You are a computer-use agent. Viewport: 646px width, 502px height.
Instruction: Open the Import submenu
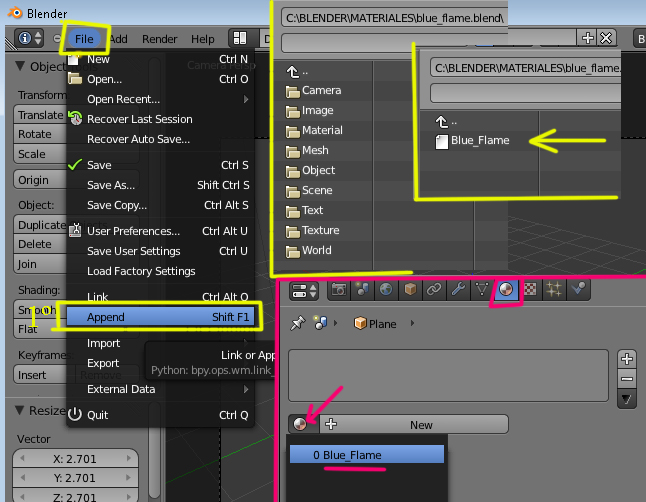click(160, 343)
